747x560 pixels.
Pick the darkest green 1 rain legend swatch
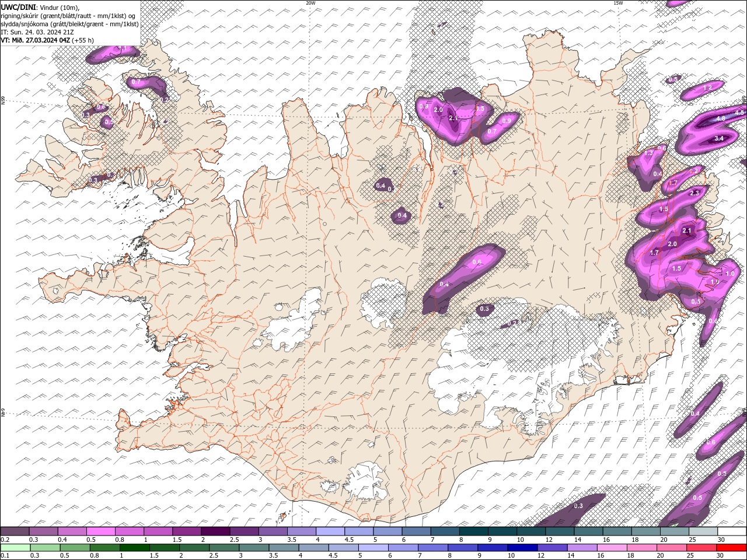[x=135, y=547]
